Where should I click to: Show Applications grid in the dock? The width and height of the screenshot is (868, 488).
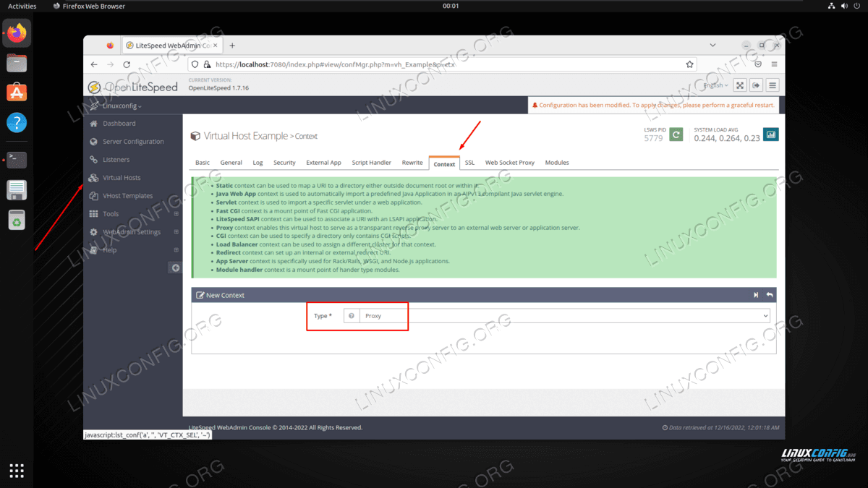pos(17,471)
